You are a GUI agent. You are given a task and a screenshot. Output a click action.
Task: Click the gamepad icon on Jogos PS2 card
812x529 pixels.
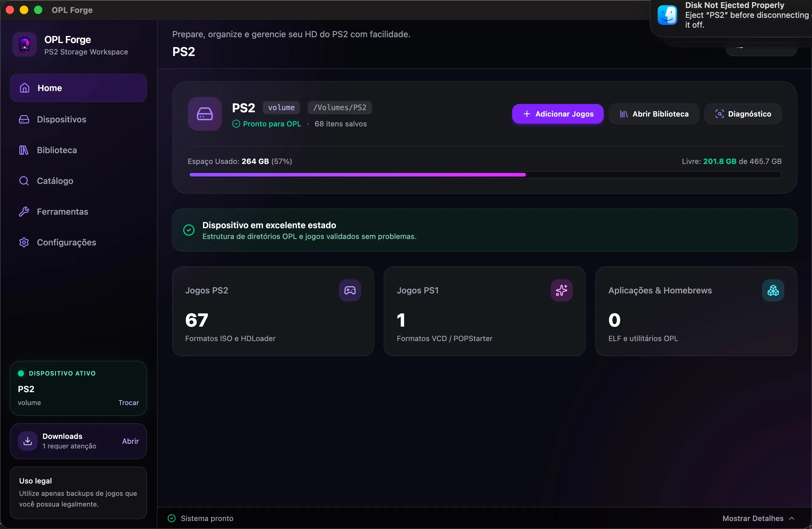(350, 290)
